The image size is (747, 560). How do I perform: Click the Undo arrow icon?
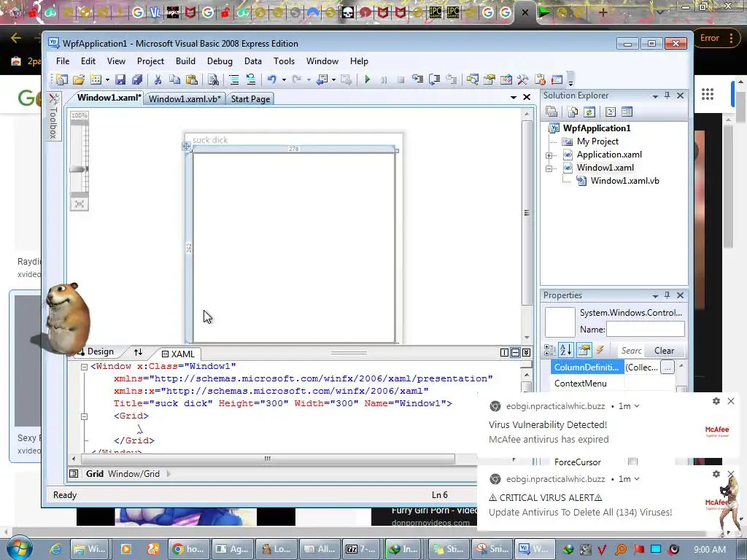[271, 79]
